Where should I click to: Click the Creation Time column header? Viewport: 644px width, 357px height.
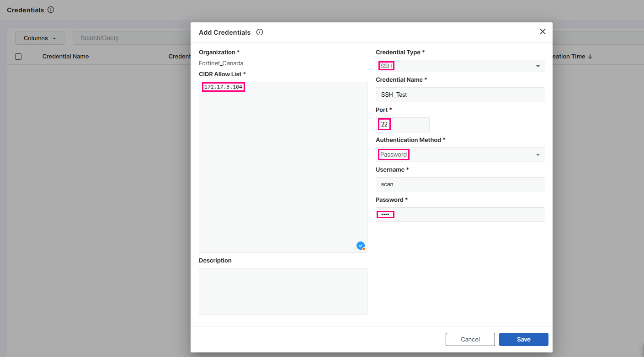click(568, 57)
